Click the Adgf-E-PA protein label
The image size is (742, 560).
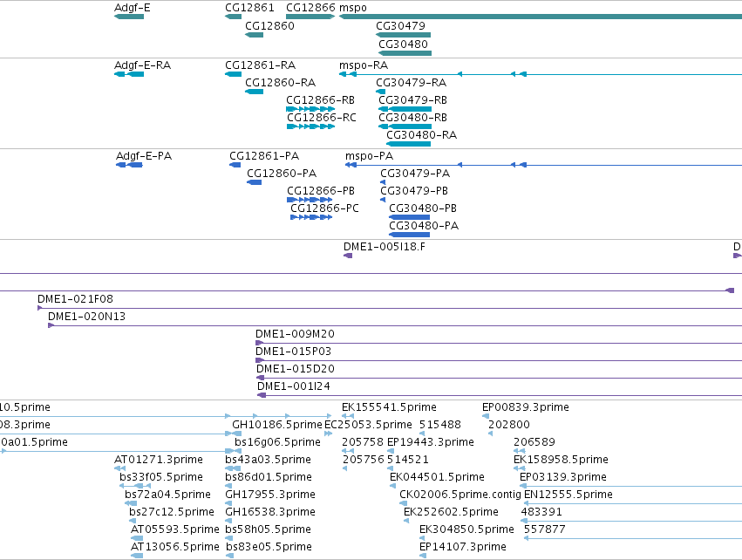click(144, 156)
